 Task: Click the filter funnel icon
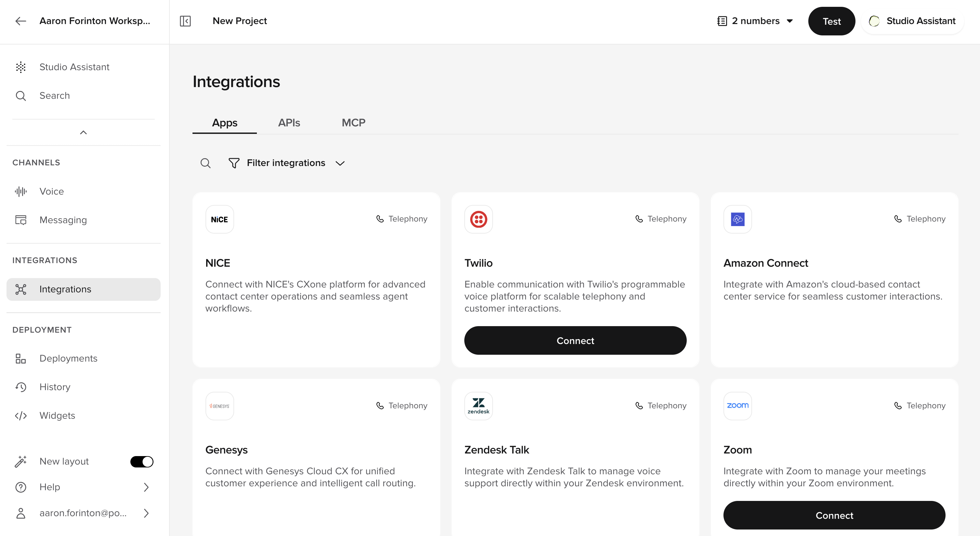tap(234, 163)
